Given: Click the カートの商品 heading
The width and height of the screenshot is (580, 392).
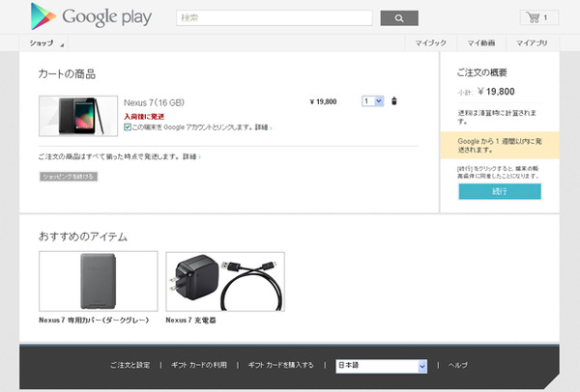Looking at the screenshot, I should point(67,74).
